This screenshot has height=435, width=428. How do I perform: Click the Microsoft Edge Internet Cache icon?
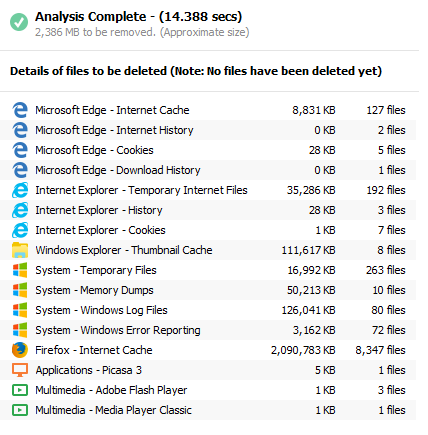tap(20, 110)
